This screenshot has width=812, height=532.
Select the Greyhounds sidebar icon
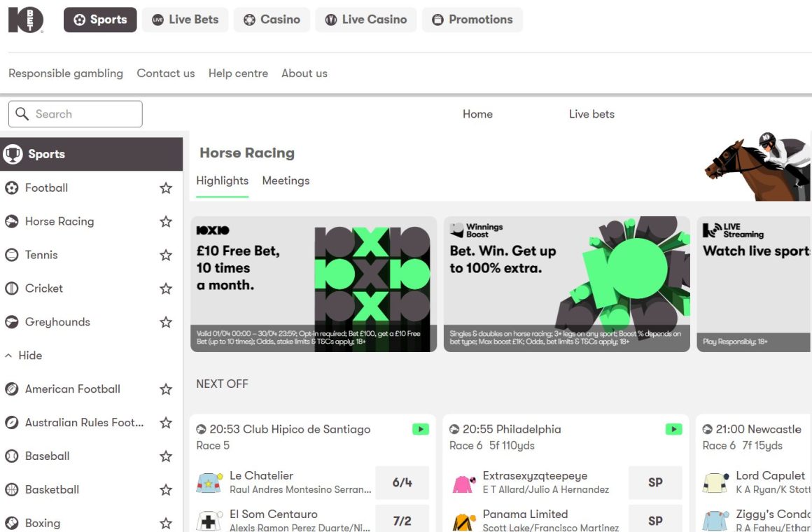pos(11,322)
